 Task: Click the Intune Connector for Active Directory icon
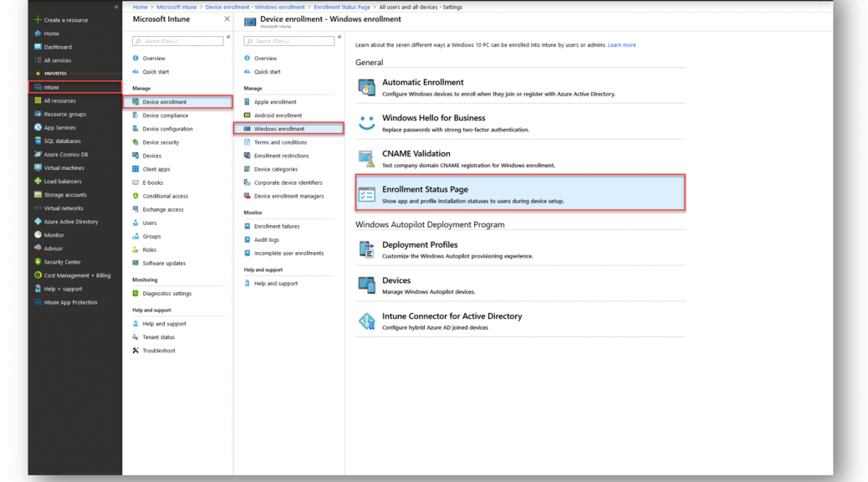click(366, 320)
